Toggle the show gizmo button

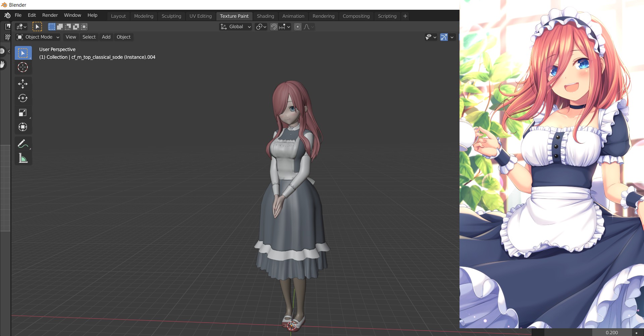point(444,37)
